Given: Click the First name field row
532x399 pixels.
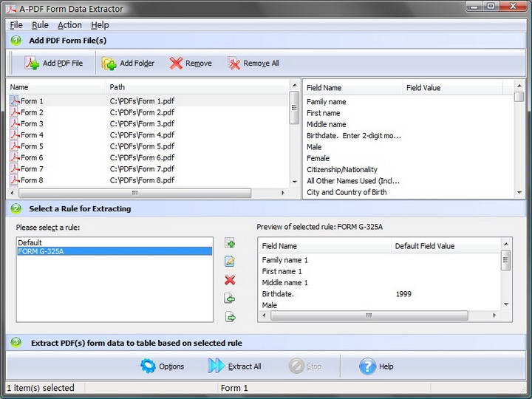Looking at the screenshot, I should 409,113.
